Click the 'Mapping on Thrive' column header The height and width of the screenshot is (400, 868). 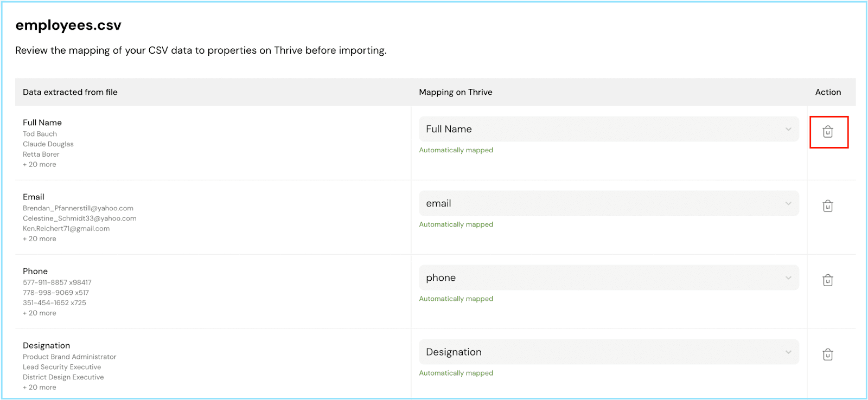click(456, 92)
